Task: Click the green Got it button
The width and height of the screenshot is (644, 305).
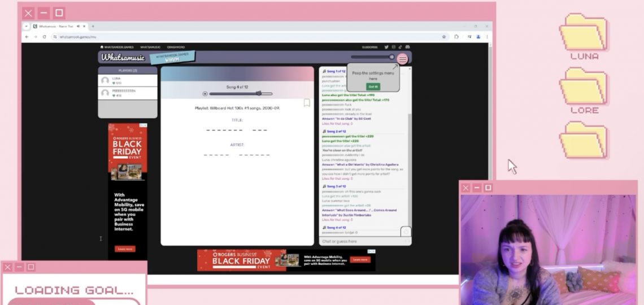Action: click(x=373, y=86)
